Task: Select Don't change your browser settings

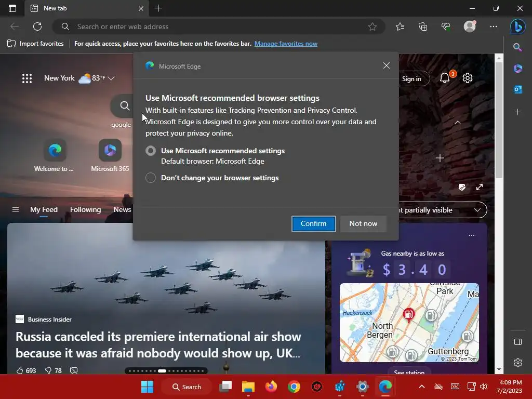Action: 151,178
